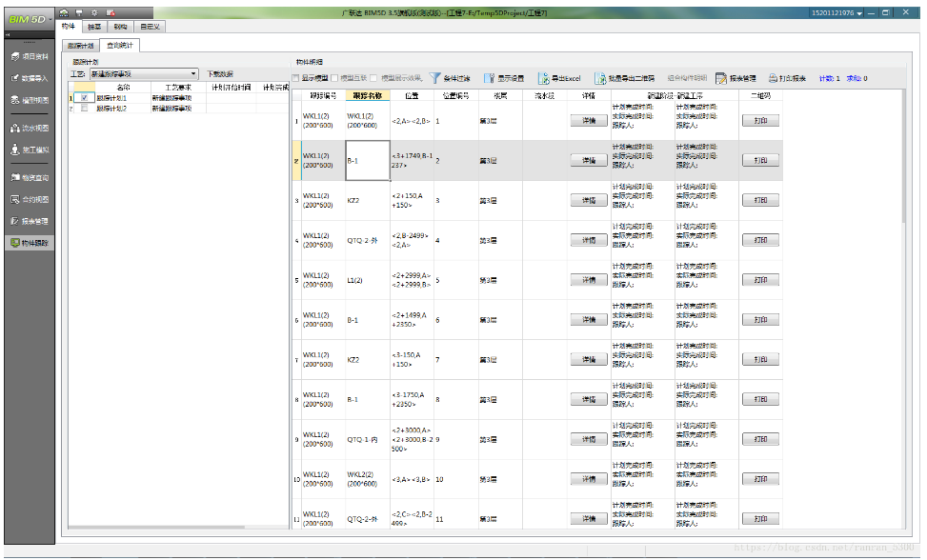927x560 pixels.
Task: Click the 导出Excel export icon
Action: click(543, 78)
